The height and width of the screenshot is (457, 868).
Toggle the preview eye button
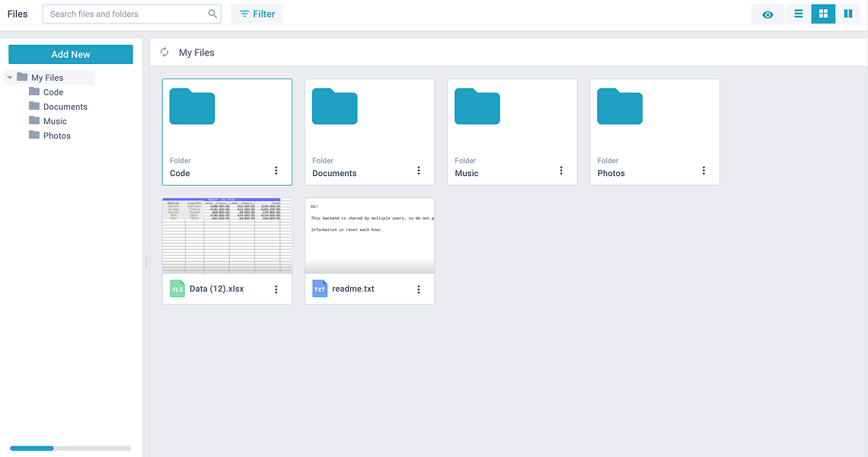767,14
